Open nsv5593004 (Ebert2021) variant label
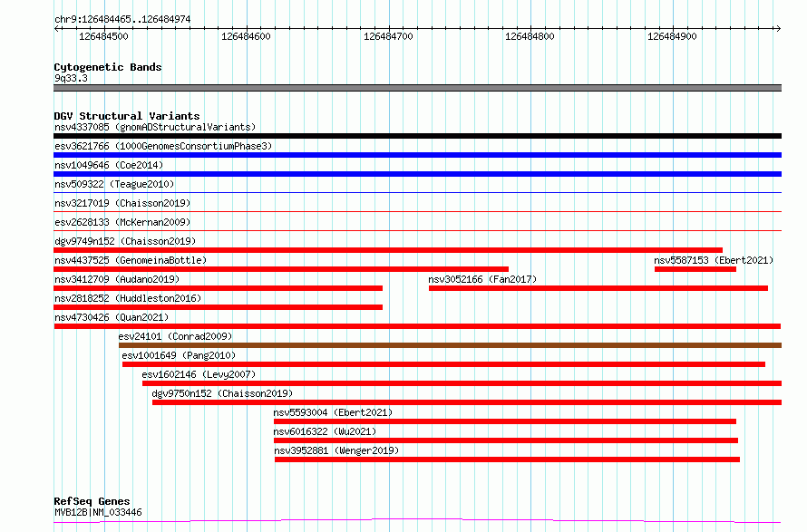This screenshot has height=532, width=807. point(333,412)
